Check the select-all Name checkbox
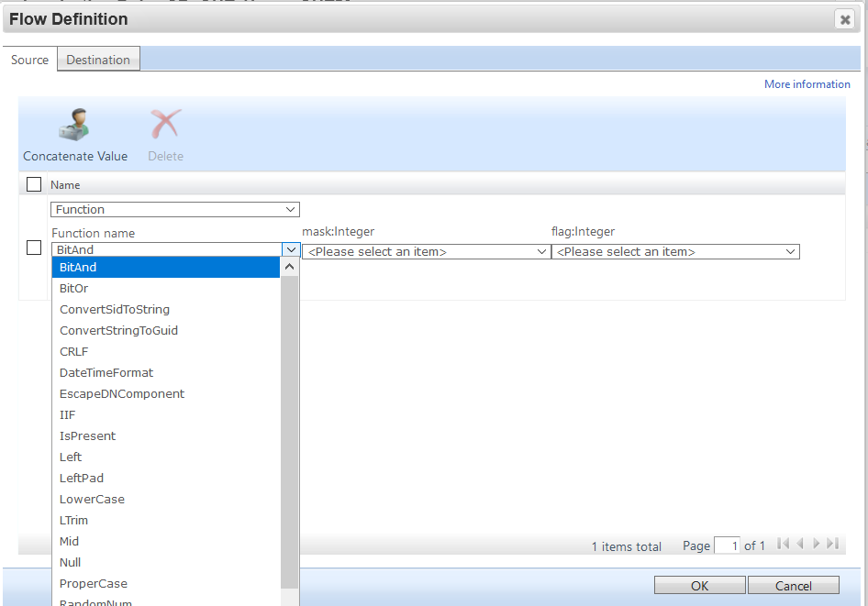 tap(34, 183)
